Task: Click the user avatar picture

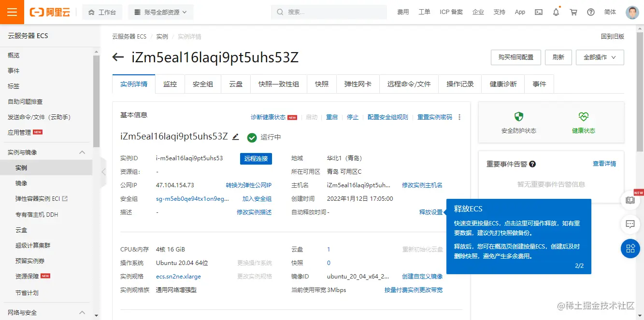Action: (x=632, y=12)
